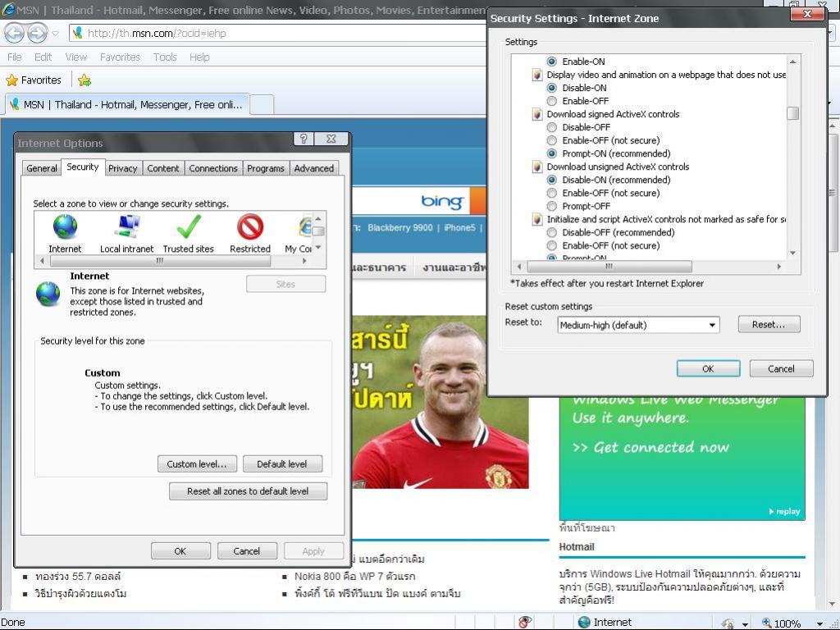Select Disable-ON (recommended) for unsigned ActiveX
Image resolution: width=840 pixels, height=630 pixels.
point(552,180)
